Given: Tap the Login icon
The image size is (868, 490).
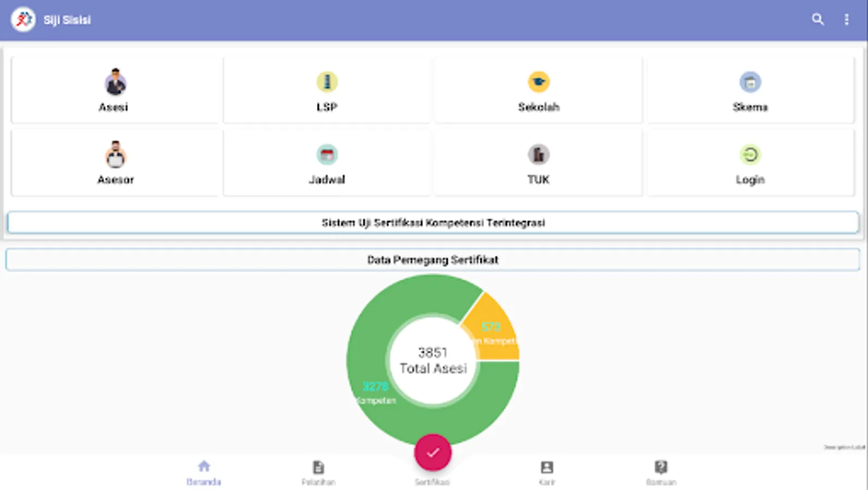Looking at the screenshot, I should coord(750,155).
